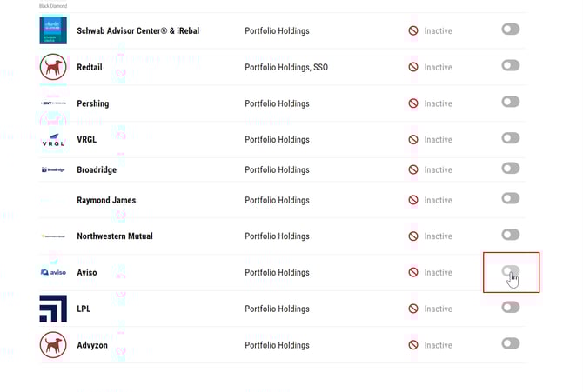Viewport: 583px width, 392px height.
Task: Click Portfolio Holdings text in Schwab row
Action: (277, 30)
